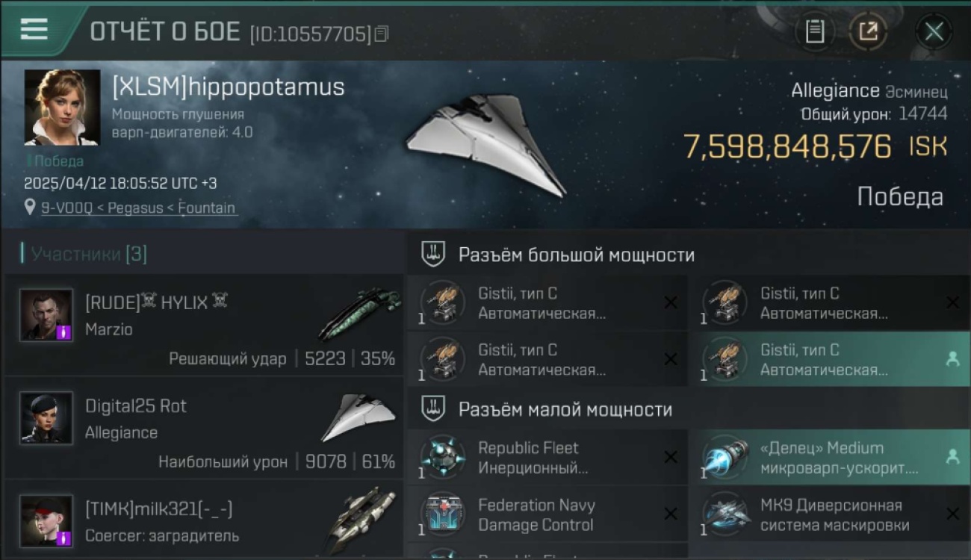The width and height of the screenshot is (971, 560).
Task: Toggle X marker on Republic Fleet module
Action: tap(671, 457)
